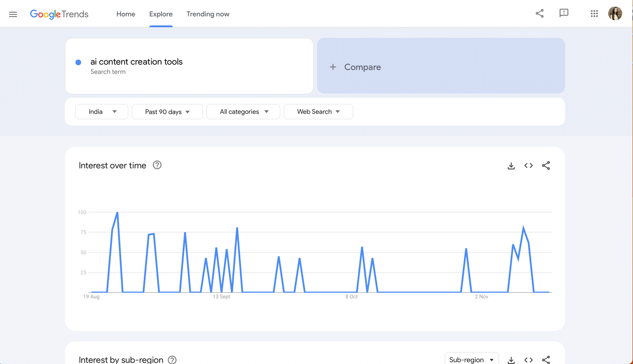Click the Trending now navigation link

point(208,14)
